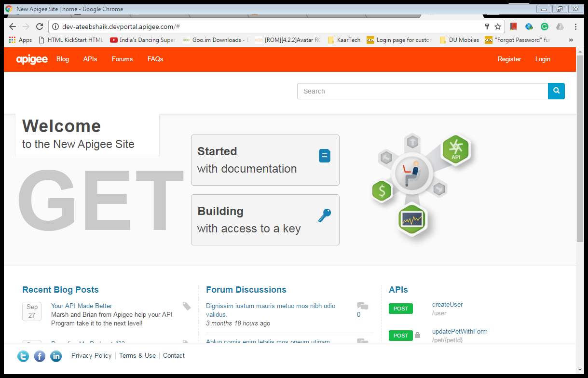
Task: Open the Contact footer link
Action: point(174,356)
